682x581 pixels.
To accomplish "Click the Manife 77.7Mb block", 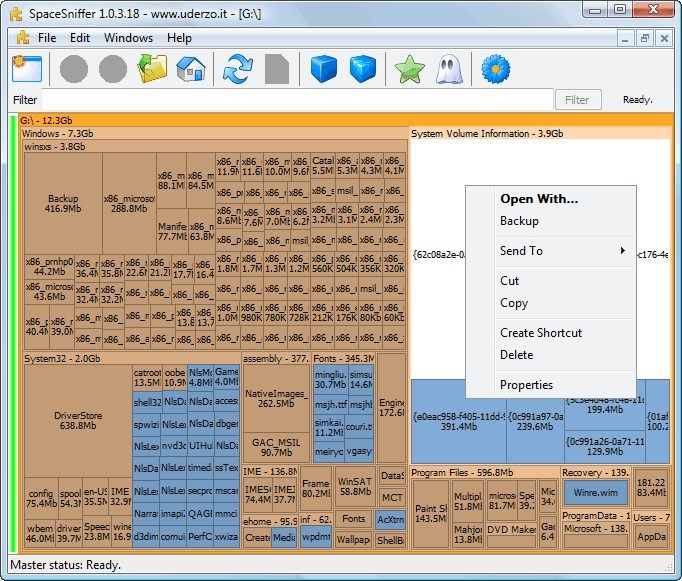I will [x=172, y=231].
